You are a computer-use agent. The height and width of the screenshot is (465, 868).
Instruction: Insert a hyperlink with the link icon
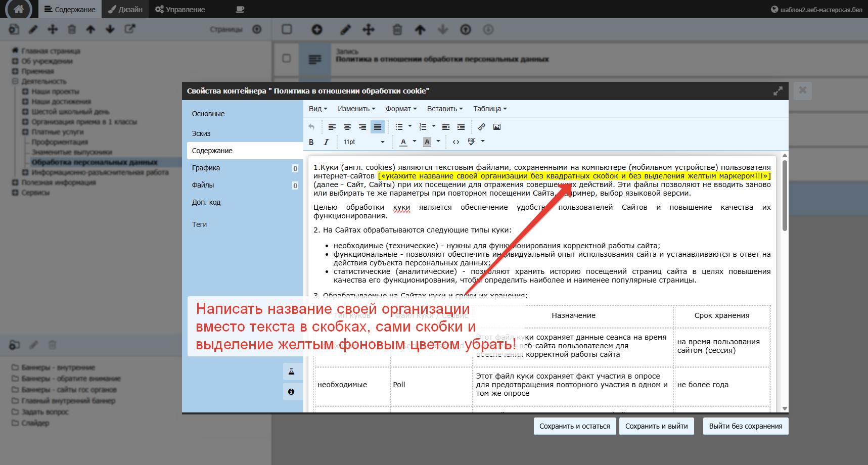click(x=482, y=127)
